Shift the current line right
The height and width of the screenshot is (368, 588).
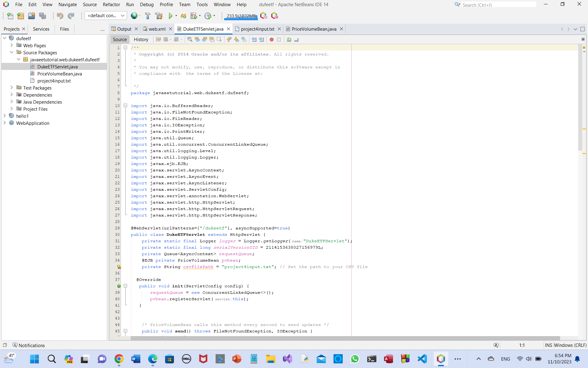coord(262,40)
